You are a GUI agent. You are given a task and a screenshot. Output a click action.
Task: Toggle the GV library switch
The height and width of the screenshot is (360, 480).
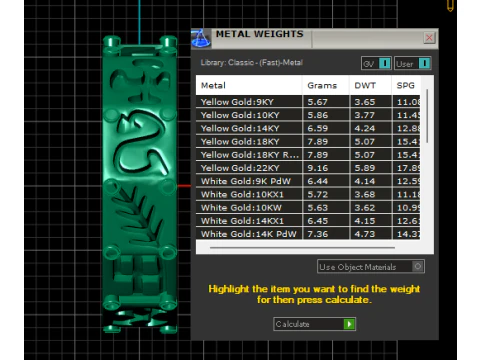[x=376, y=63]
